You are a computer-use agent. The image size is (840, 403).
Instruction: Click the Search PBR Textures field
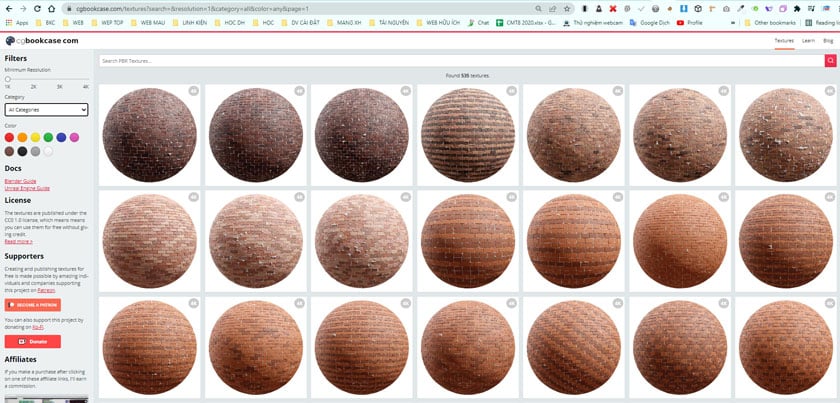[460, 61]
